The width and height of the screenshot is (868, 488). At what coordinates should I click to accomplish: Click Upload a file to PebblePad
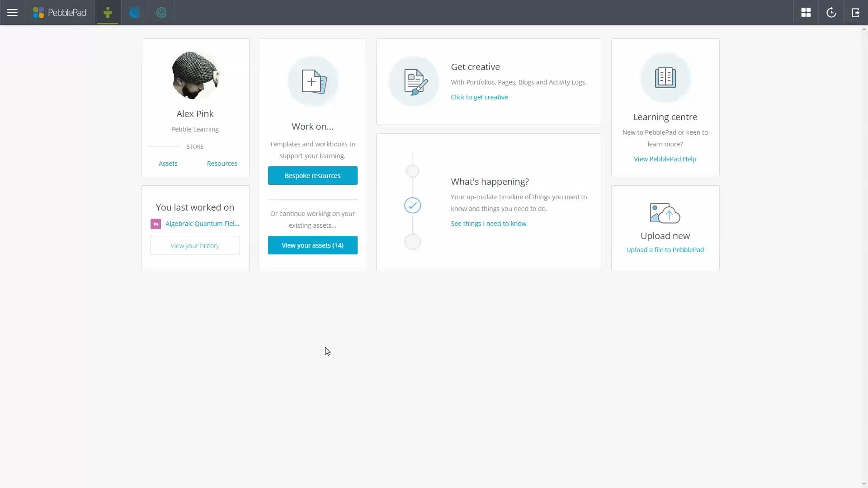coord(665,249)
